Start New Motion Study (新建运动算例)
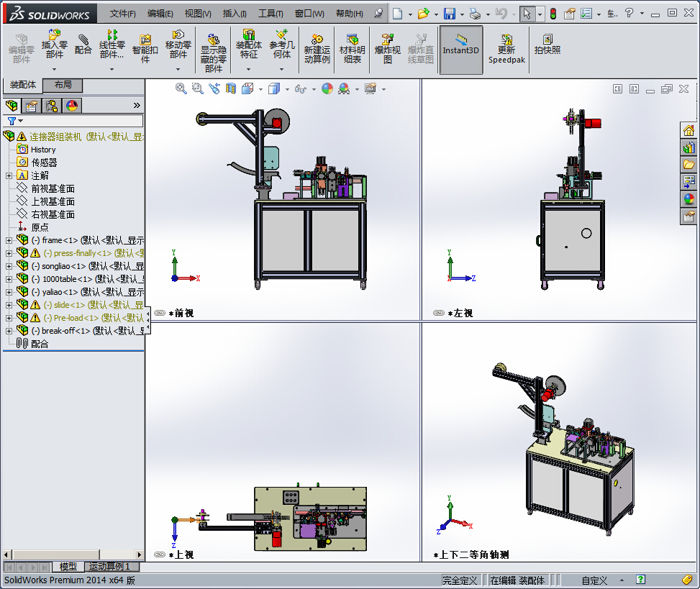This screenshot has width=700, height=589. point(317,49)
